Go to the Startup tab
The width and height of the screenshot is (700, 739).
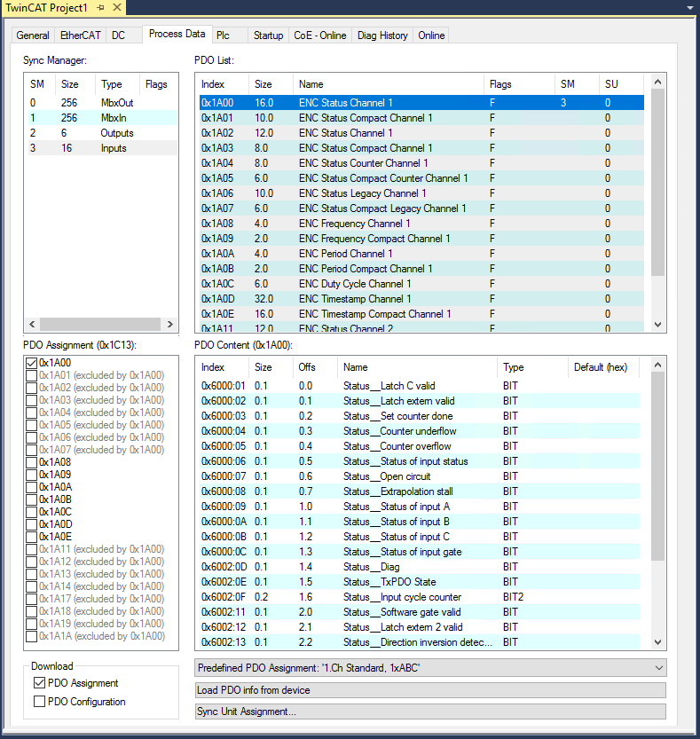(x=268, y=35)
